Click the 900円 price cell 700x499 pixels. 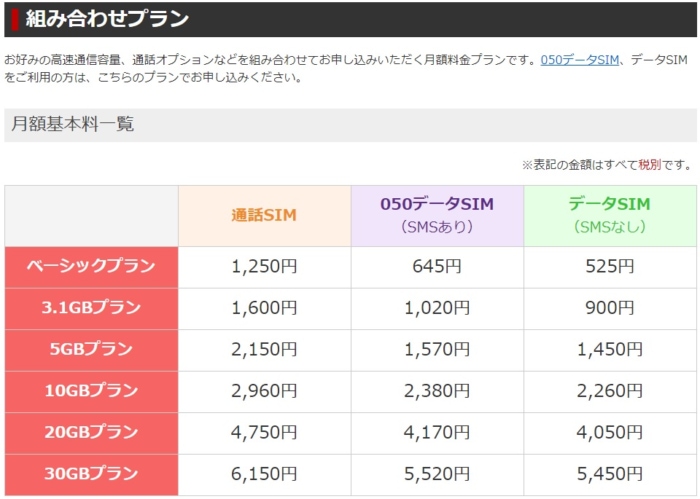(610, 308)
